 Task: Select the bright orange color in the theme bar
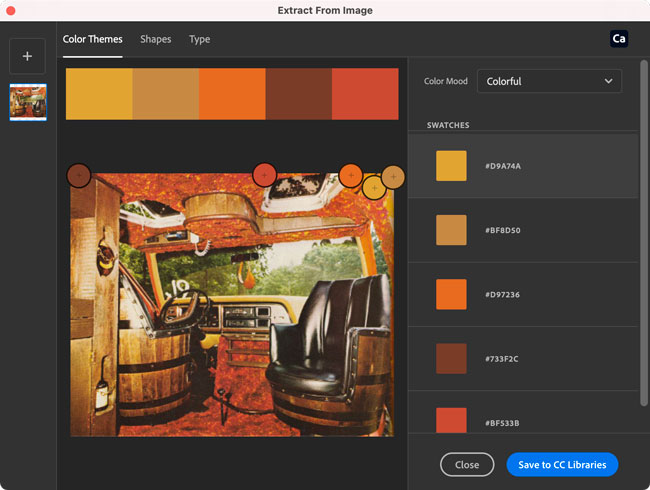tap(232, 94)
